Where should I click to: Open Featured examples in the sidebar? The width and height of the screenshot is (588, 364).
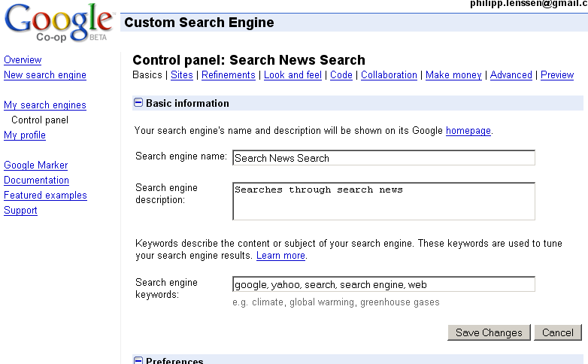45,196
